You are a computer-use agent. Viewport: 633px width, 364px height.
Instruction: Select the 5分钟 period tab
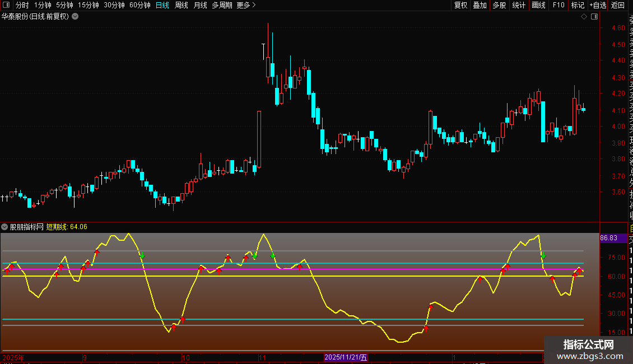pos(64,5)
